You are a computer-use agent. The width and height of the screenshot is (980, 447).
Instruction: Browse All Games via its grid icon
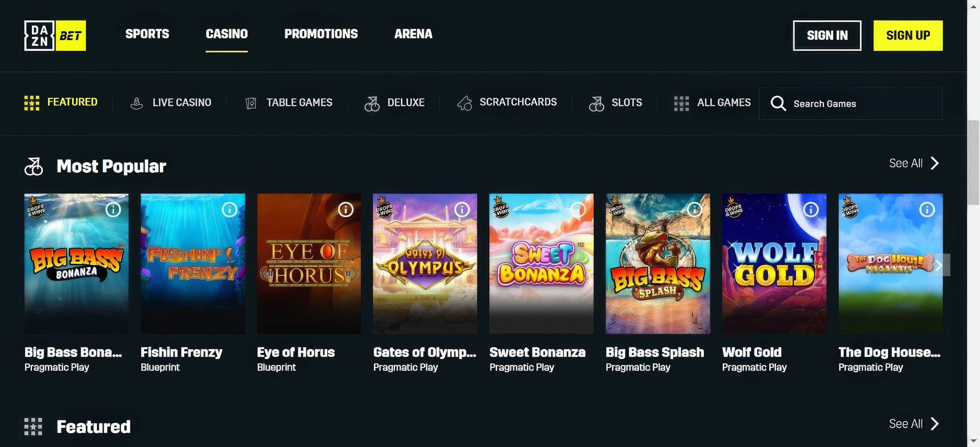coord(681,102)
